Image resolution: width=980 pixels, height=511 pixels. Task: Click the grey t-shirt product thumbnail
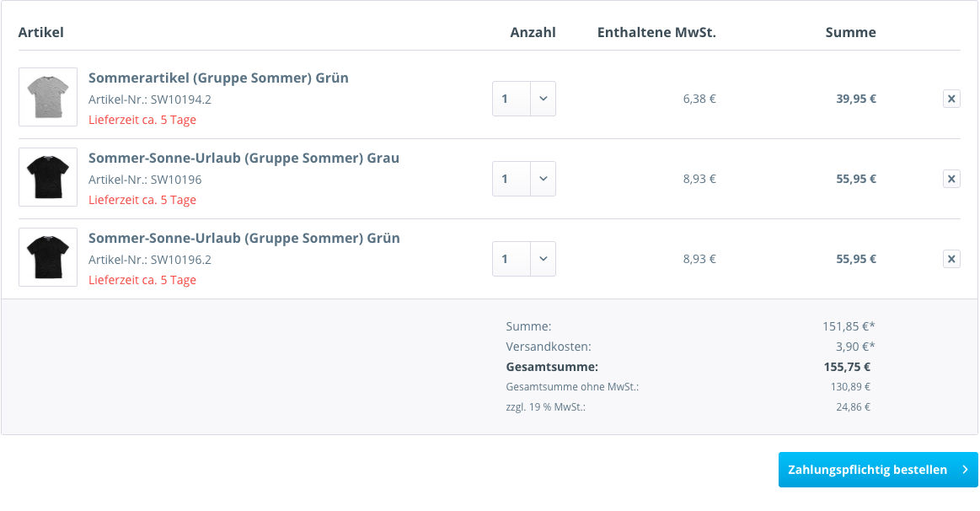tap(48, 97)
